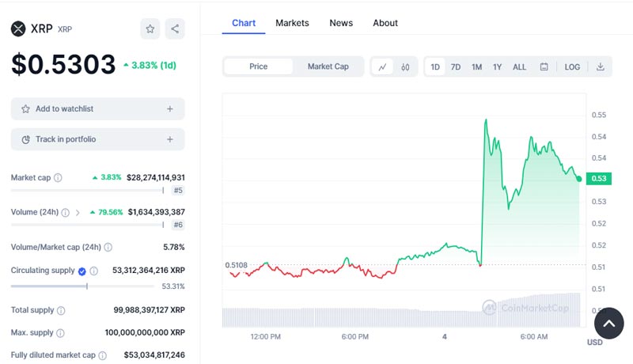Image resolution: width=633 pixels, height=364 pixels.
Task: Click the XRP logo icon
Action: (18, 28)
